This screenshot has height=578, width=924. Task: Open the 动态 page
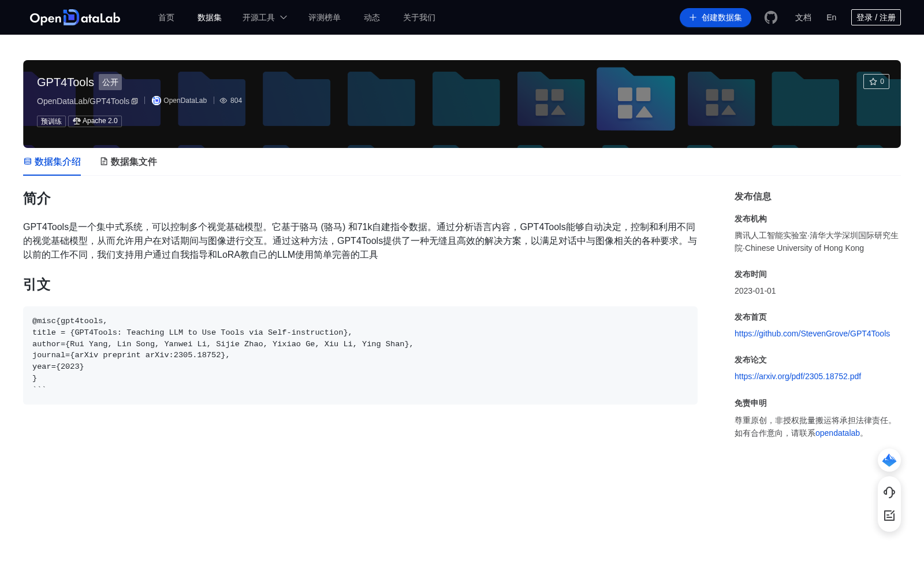point(372,17)
